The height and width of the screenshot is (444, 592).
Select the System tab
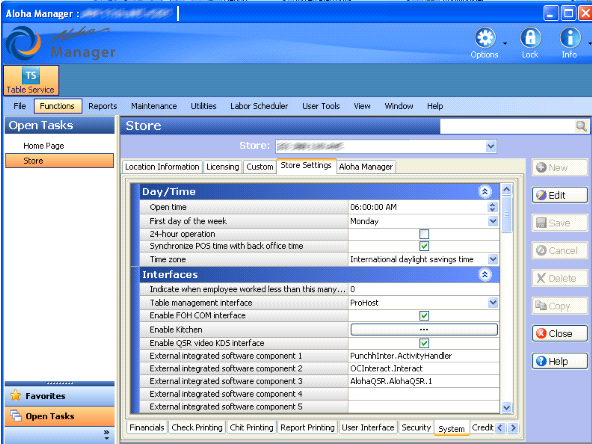tap(452, 429)
